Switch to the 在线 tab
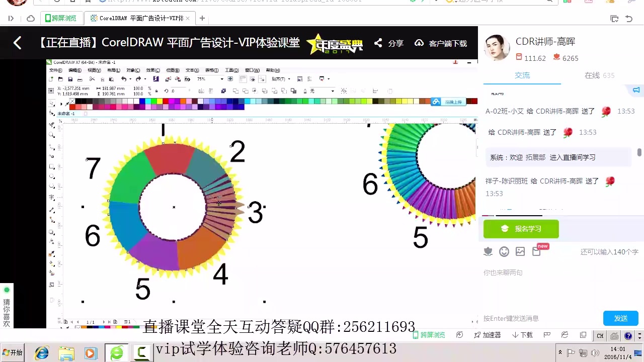The height and width of the screenshot is (362, 644). click(599, 75)
